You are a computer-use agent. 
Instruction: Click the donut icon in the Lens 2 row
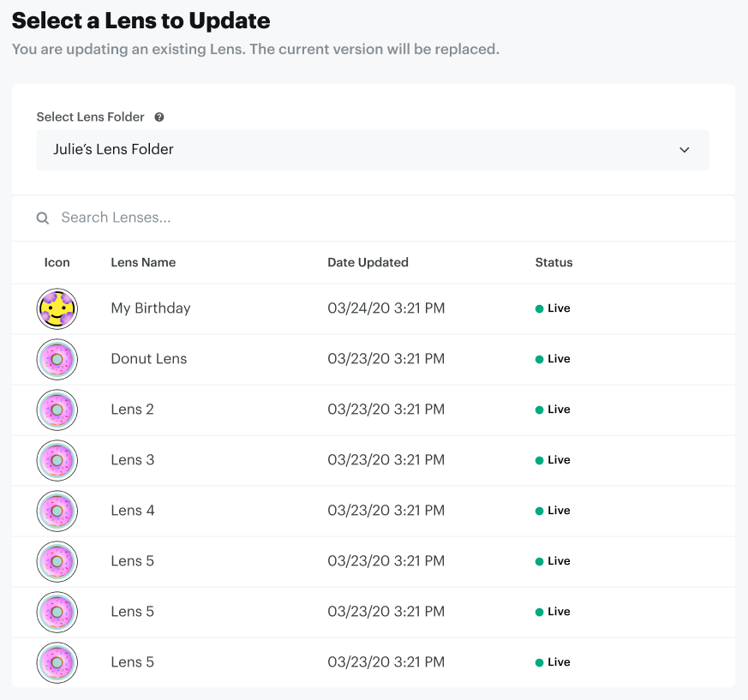coord(57,410)
